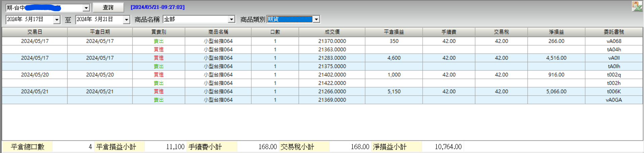Screen dimensions: 644x153
Task: Click net profit 4,516.00
Action: coord(556,58)
